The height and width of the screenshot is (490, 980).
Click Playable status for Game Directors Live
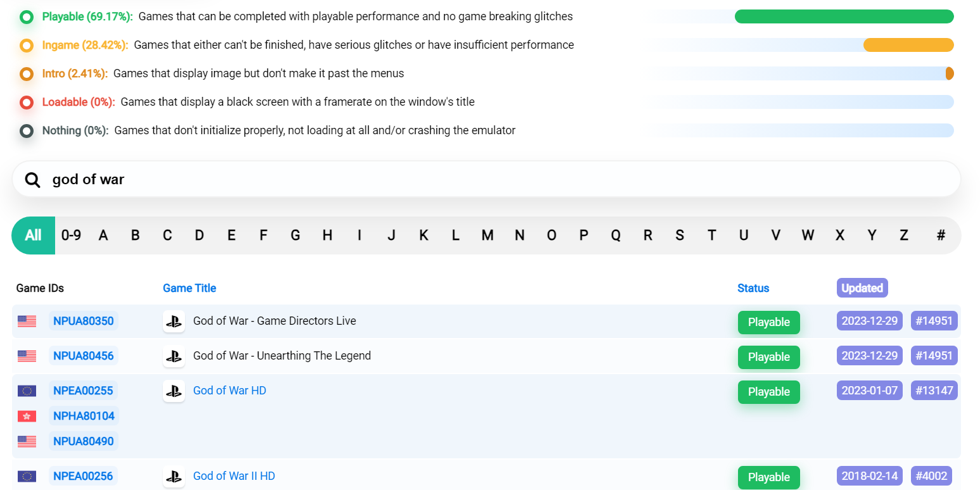769,322
